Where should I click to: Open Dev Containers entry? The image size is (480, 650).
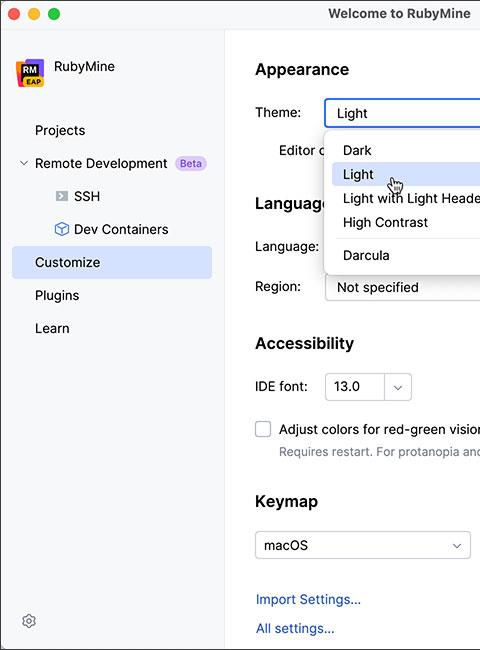pos(121,229)
